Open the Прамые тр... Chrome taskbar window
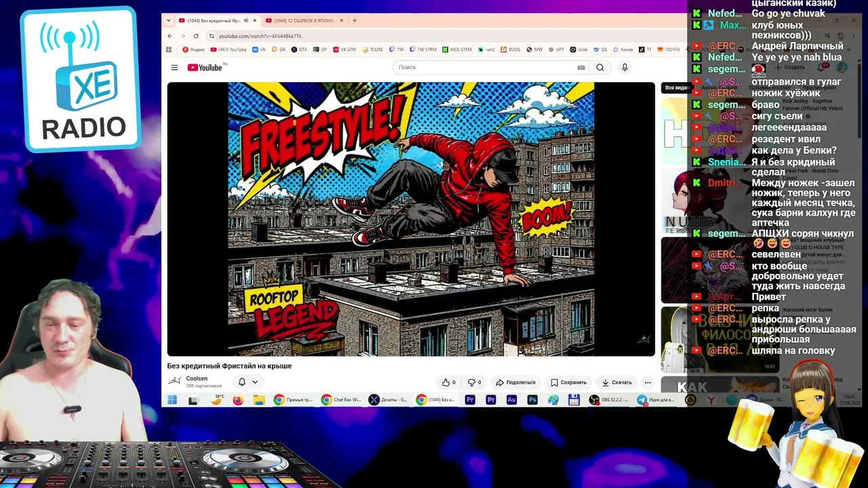 (294, 400)
